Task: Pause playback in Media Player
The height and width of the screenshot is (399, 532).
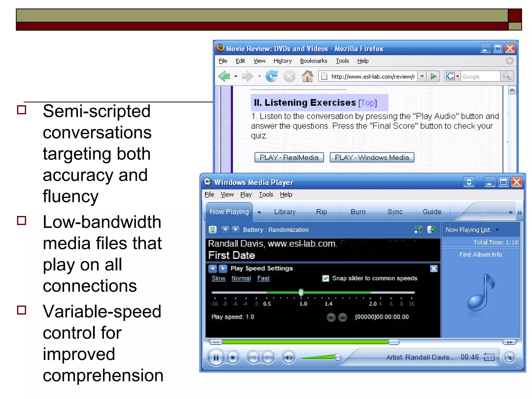Action: point(216,358)
